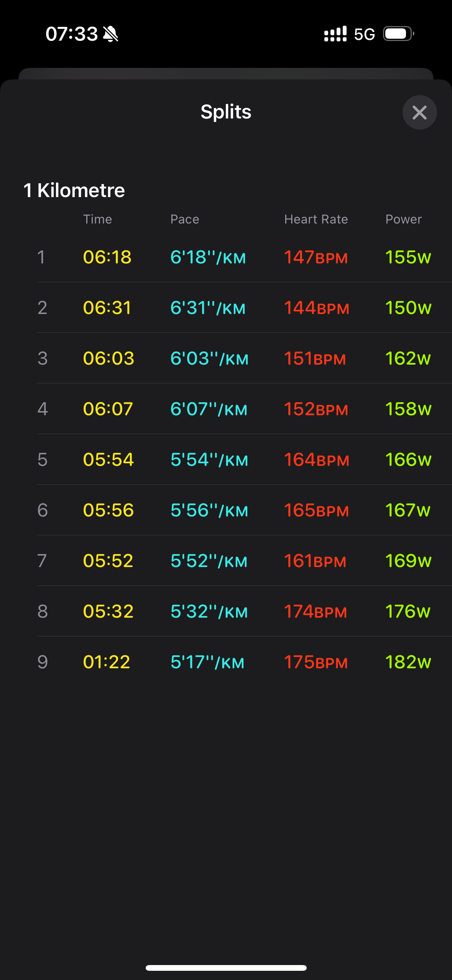
Task: Tap split 3 heart rate 151BPM
Action: point(315,358)
